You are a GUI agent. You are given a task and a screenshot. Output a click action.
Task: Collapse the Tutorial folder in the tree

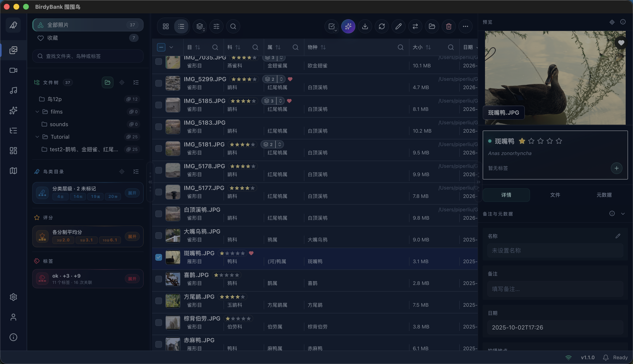point(37,137)
